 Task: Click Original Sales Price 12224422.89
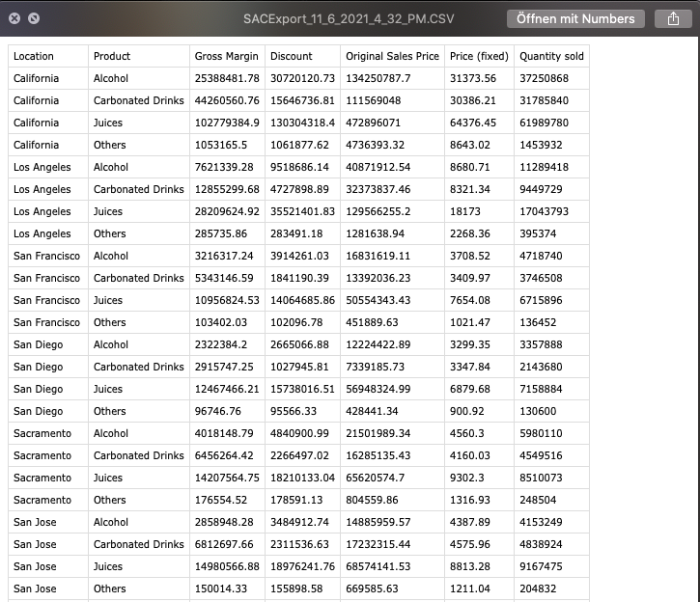point(378,344)
